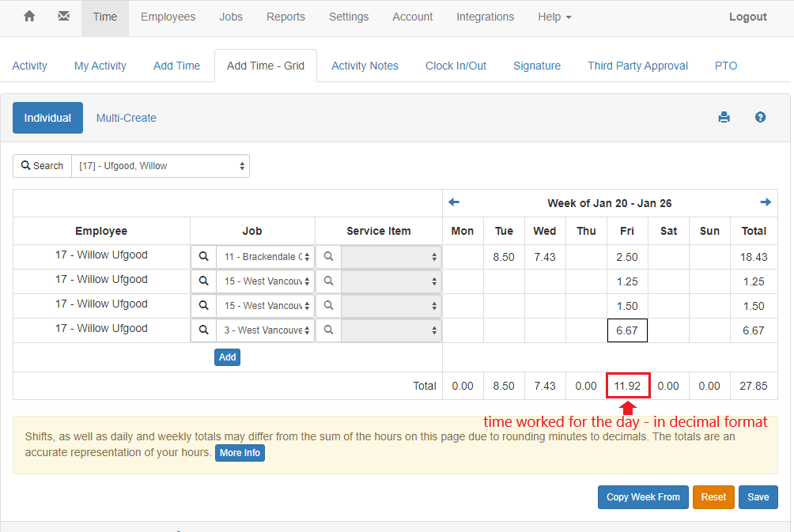Screen dimensions: 794x532
Task: Switch to Multi-Create entry mode
Action: coord(126,117)
